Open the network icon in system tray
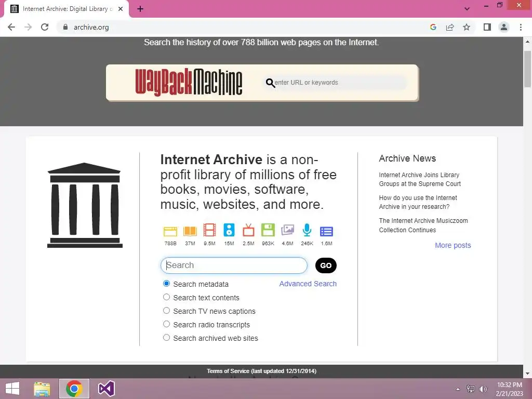This screenshot has height=399, width=532. click(x=471, y=389)
